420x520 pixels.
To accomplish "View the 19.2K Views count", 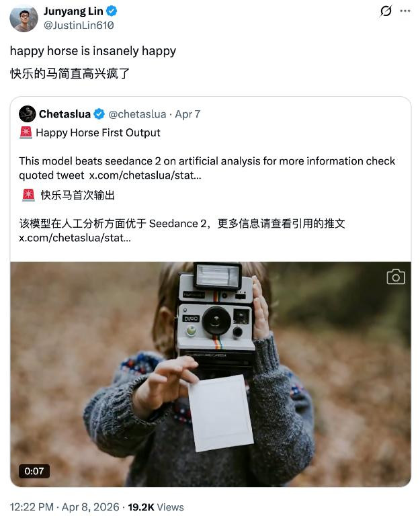I will pyautogui.click(x=156, y=507).
